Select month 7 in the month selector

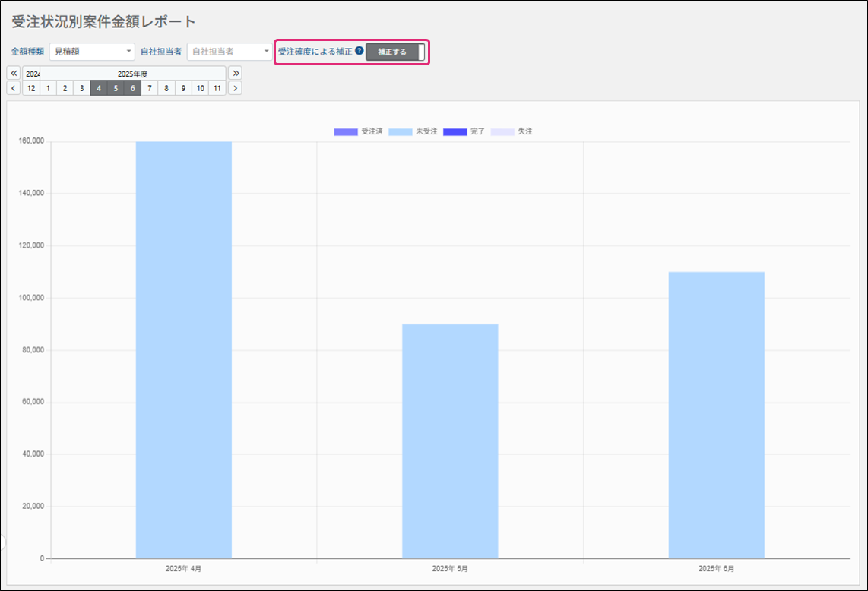[x=150, y=88]
